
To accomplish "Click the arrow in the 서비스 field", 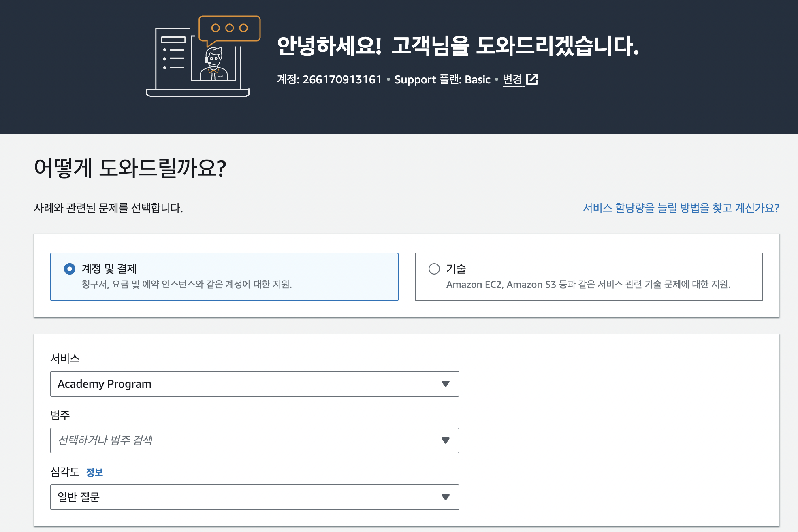I will coord(445,384).
